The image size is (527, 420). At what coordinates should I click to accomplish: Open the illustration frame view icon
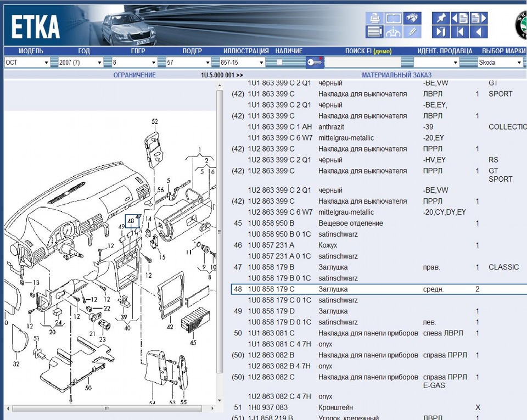pos(393,18)
